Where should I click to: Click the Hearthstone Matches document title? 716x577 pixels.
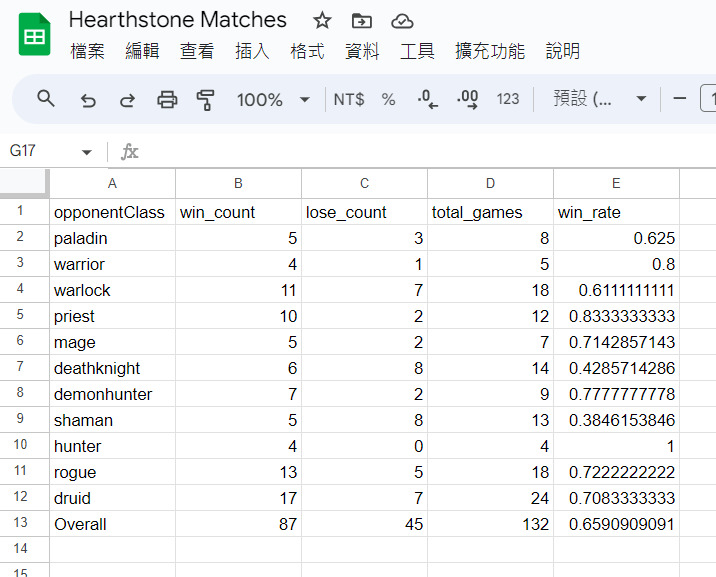pos(178,20)
